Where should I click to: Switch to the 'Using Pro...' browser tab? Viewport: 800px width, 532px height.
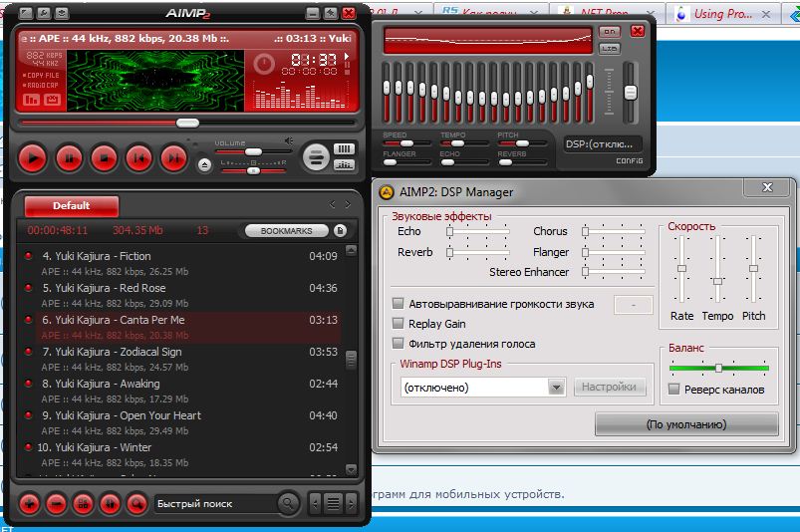[722, 14]
